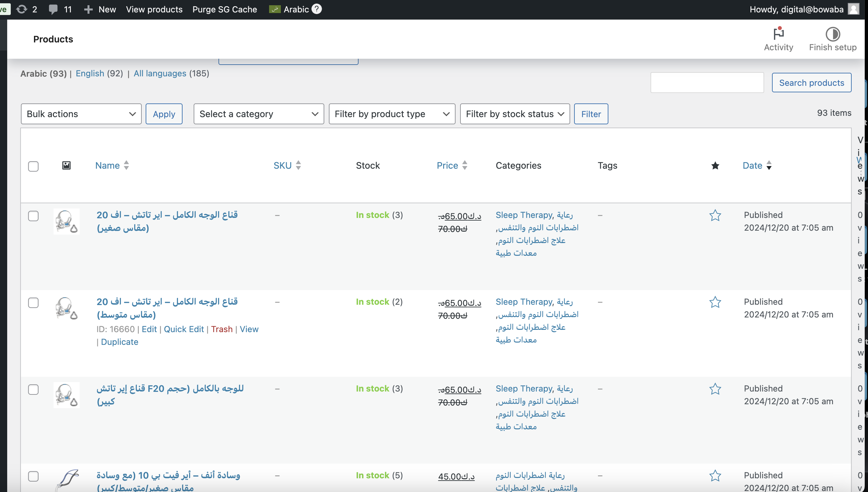The width and height of the screenshot is (868, 492).
Task: Sort by Date using its sort arrows
Action: tap(769, 165)
